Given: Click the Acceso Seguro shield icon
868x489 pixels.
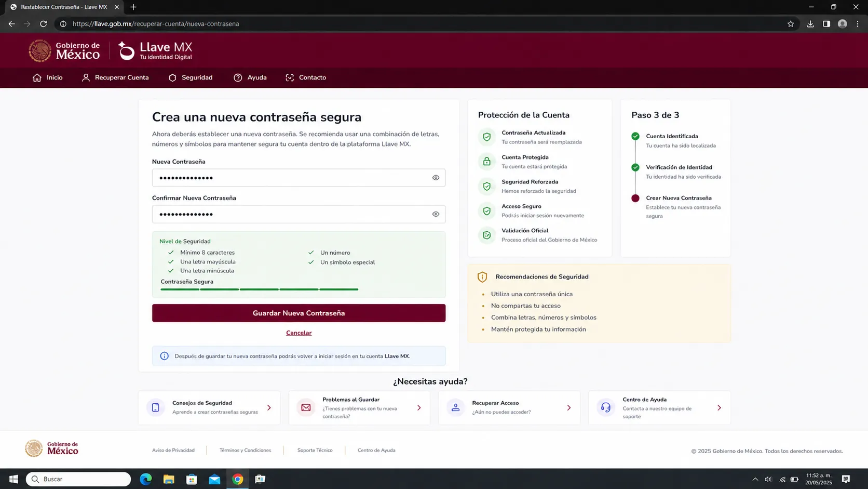Looking at the screenshot, I should click(x=486, y=210).
